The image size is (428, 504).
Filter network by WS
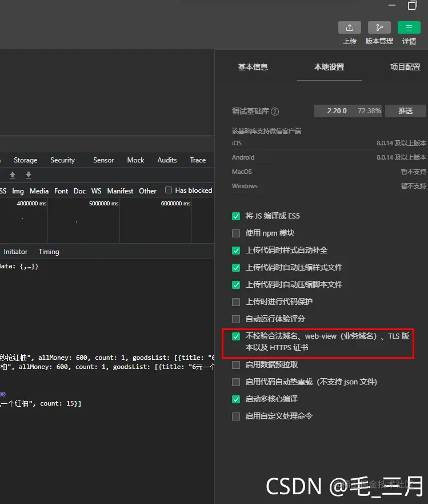click(97, 191)
